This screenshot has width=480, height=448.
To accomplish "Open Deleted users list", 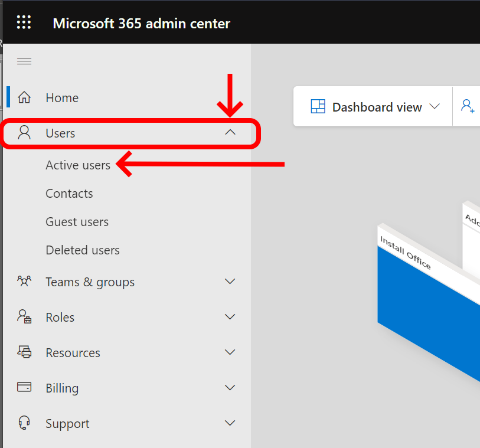I will coord(83,250).
